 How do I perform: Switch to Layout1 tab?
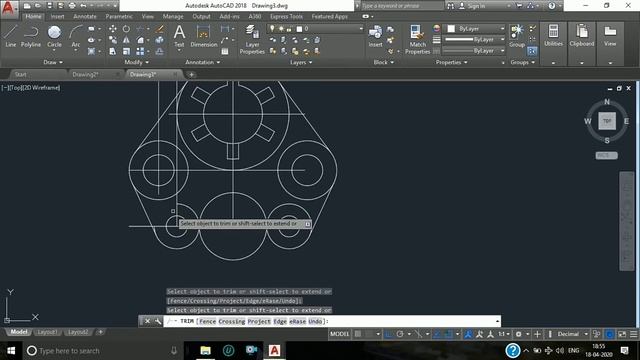[x=47, y=332]
